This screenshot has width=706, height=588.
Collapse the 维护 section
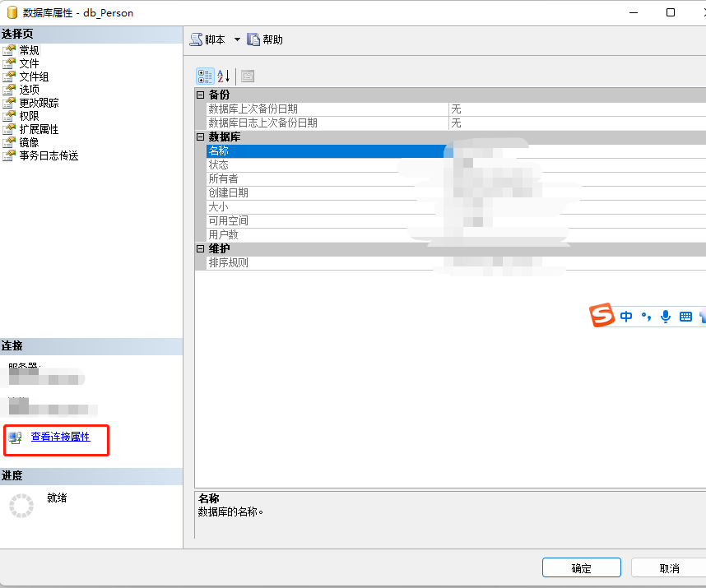point(201,249)
